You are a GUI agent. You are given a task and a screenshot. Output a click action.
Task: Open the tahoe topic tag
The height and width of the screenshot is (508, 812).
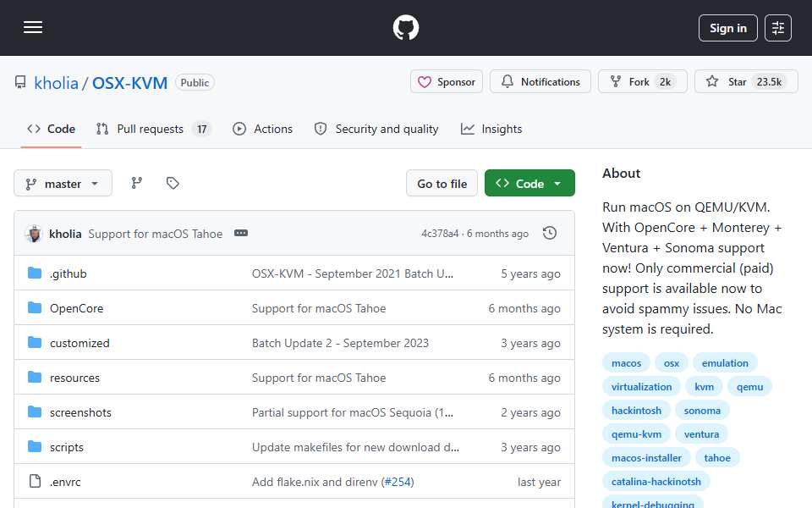[x=716, y=458]
